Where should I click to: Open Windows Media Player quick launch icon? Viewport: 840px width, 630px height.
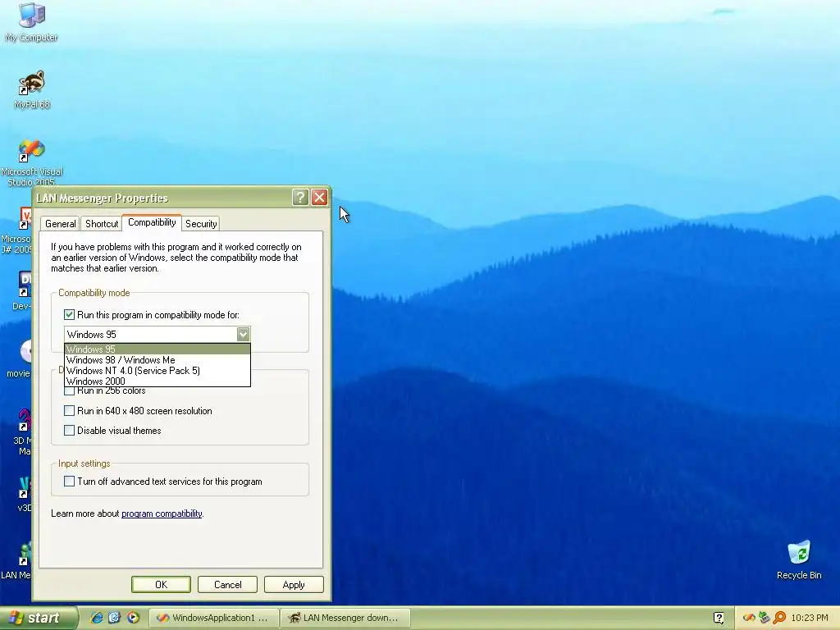point(133,618)
